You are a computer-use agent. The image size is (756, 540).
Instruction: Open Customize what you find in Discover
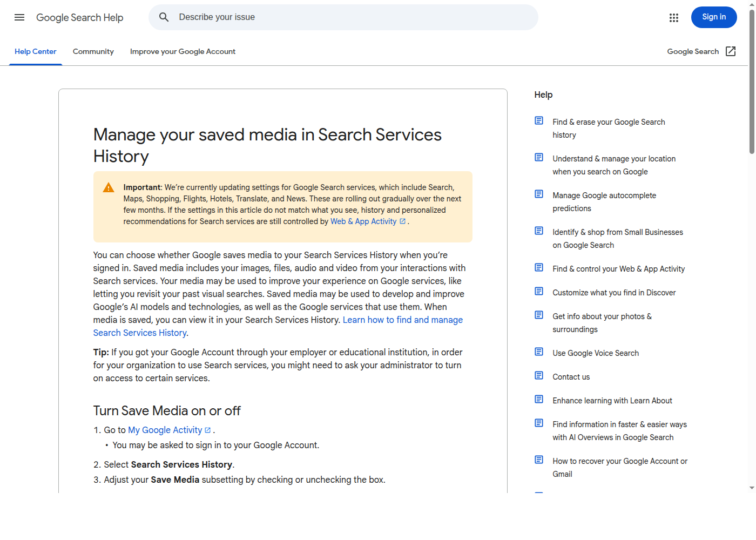click(x=614, y=293)
